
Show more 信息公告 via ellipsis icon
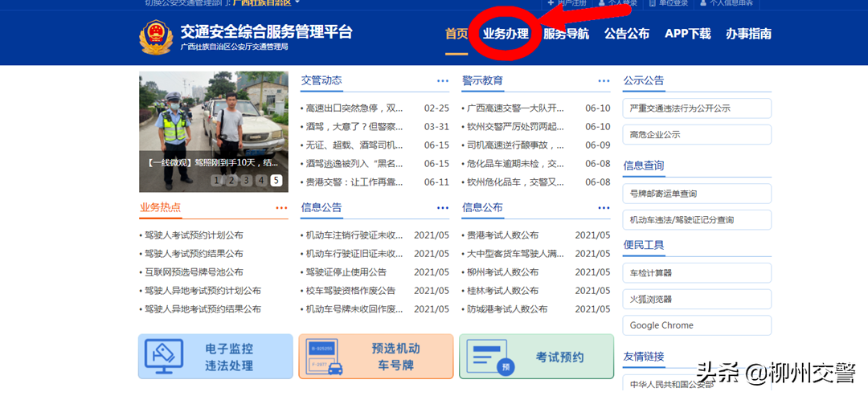(x=442, y=208)
